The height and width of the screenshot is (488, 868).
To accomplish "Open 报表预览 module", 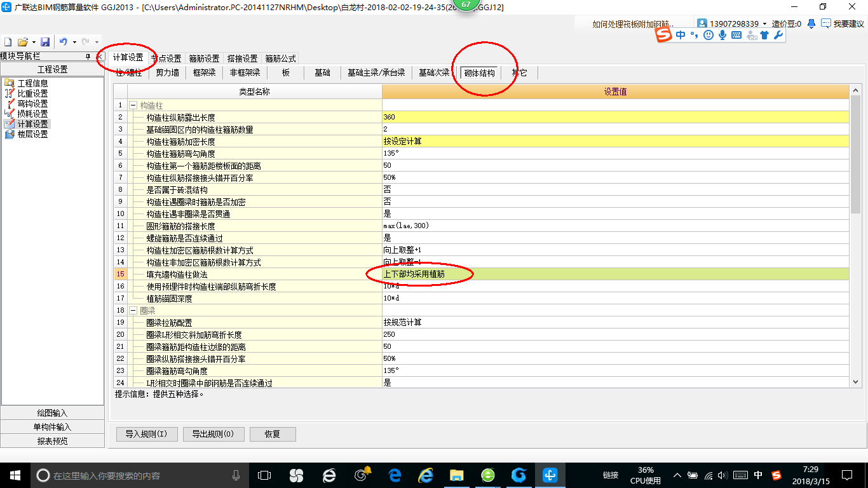I will pos(53,441).
